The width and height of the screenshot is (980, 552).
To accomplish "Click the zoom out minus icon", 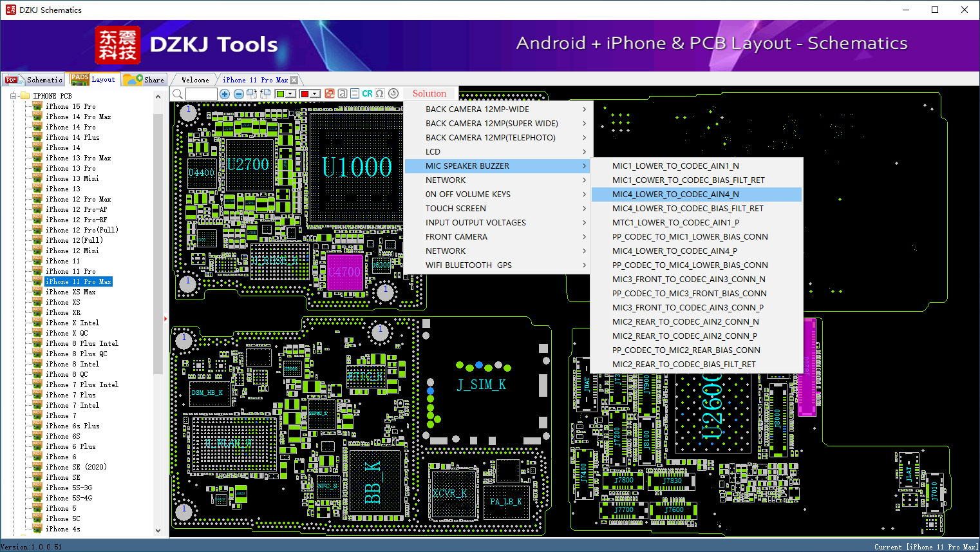I will [x=238, y=94].
